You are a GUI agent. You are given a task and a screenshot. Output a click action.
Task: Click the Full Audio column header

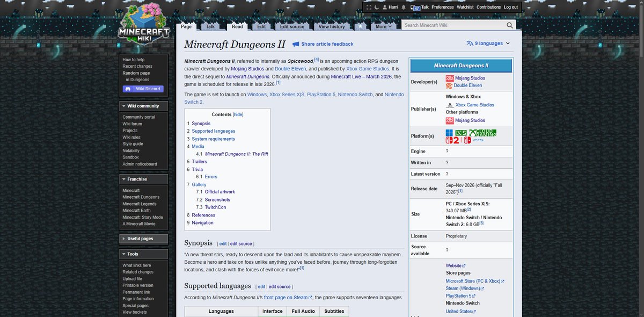coord(303,311)
